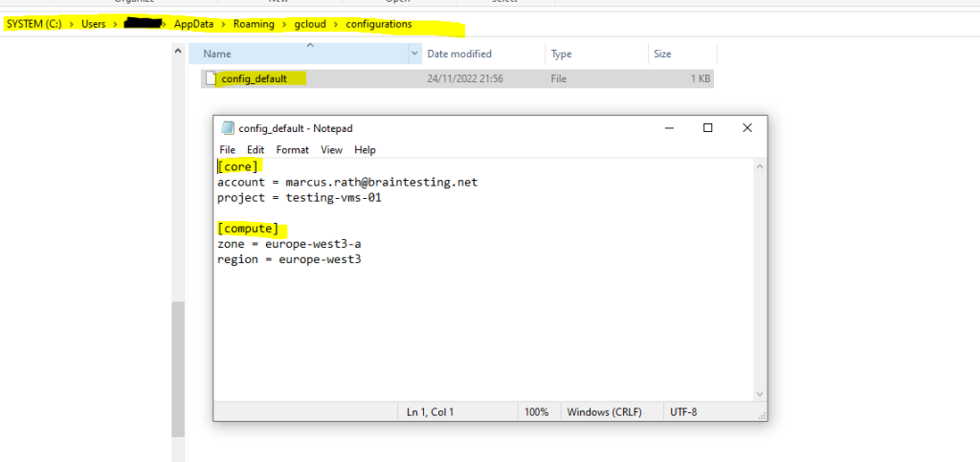Click the account = marcus.rath line
The height and width of the screenshot is (462, 980).
[x=347, y=183]
